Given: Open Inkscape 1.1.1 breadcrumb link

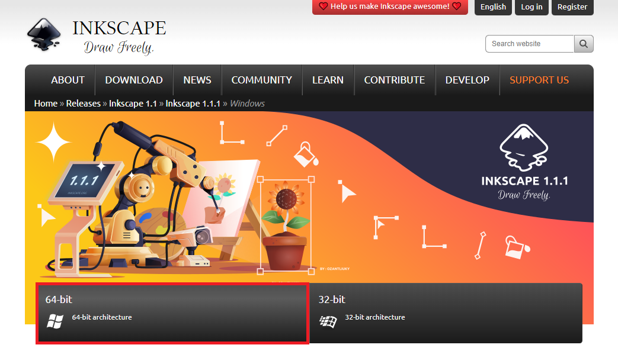Looking at the screenshot, I should pyautogui.click(x=193, y=104).
